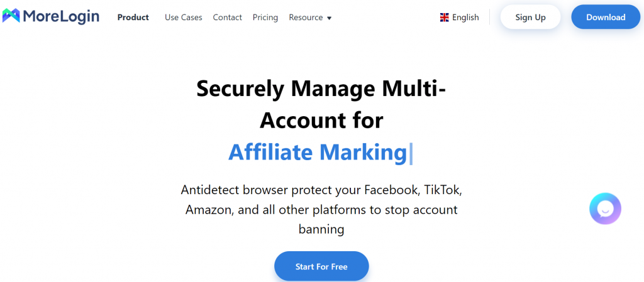The height and width of the screenshot is (282, 644).
Task: Change language via the English selector
Action: click(x=459, y=17)
